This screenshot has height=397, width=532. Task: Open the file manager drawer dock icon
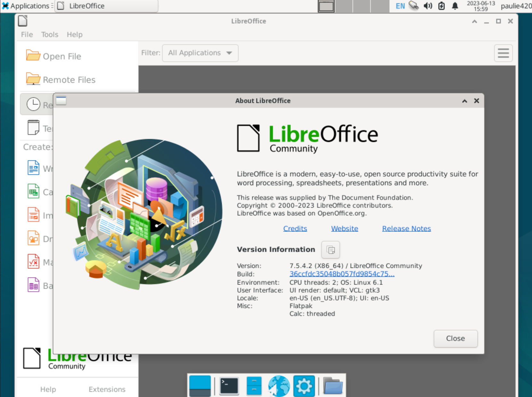(x=254, y=386)
